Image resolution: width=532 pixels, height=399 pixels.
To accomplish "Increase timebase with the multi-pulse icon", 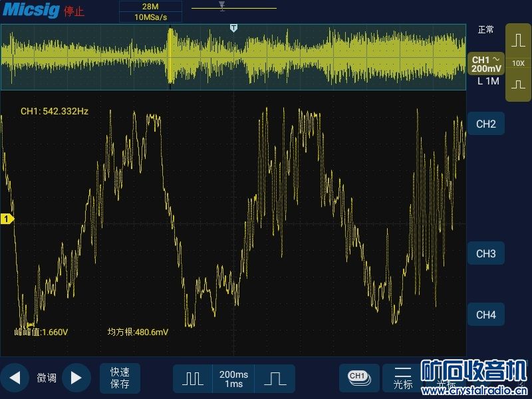I will (193, 378).
